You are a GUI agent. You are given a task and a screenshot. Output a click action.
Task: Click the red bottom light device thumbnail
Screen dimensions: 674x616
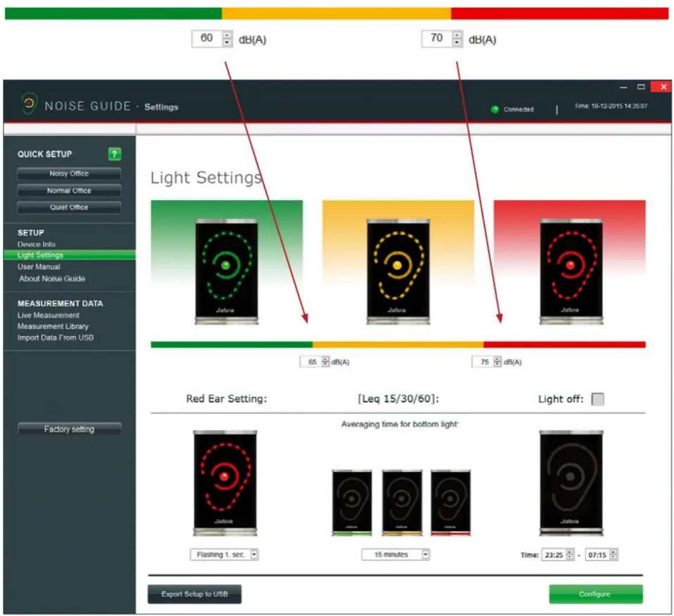point(450,503)
